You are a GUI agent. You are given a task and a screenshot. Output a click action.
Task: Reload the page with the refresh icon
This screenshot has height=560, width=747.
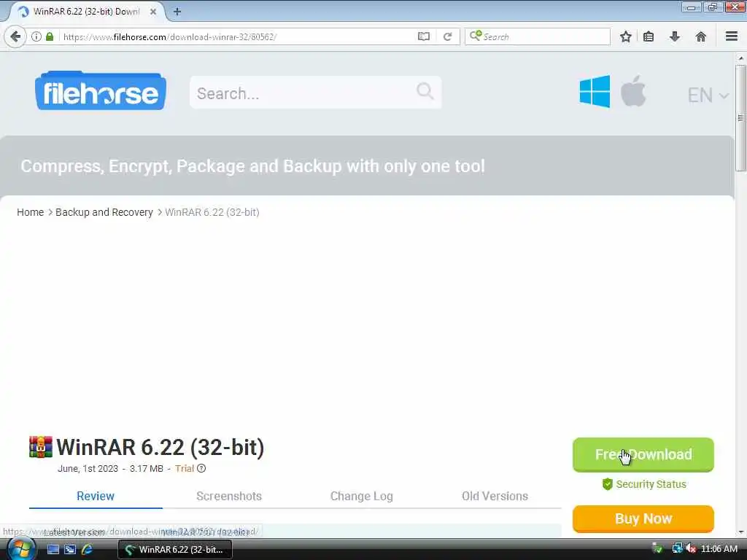pos(447,36)
